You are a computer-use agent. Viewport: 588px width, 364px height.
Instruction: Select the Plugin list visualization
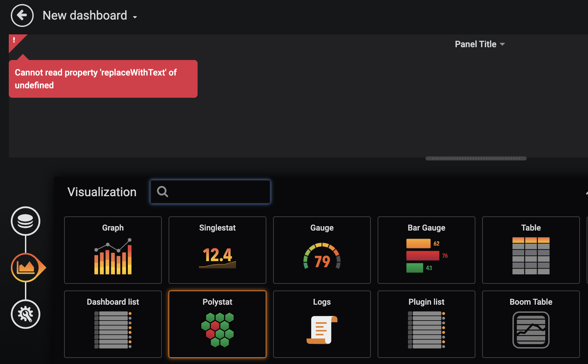(x=427, y=324)
